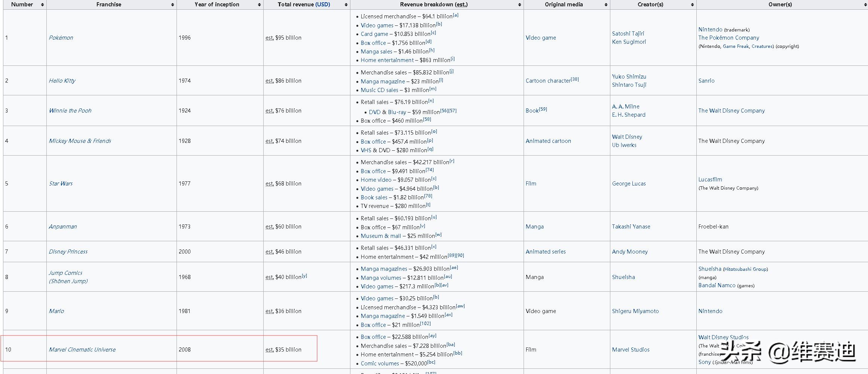Open the USD link in header
This screenshot has height=374, width=868.
[x=323, y=4]
